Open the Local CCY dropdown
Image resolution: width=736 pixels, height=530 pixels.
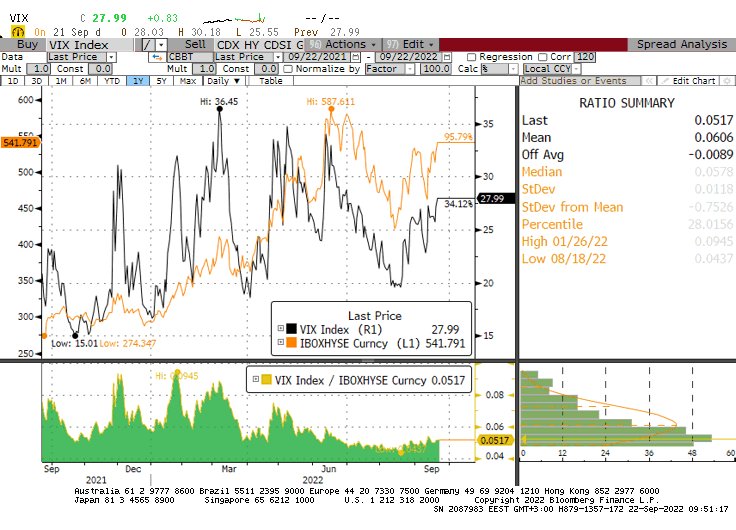[576, 69]
